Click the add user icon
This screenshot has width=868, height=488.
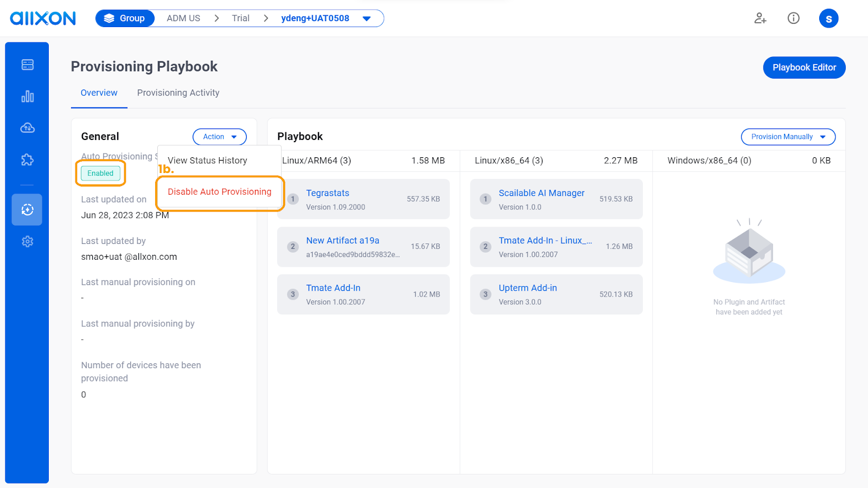click(760, 18)
